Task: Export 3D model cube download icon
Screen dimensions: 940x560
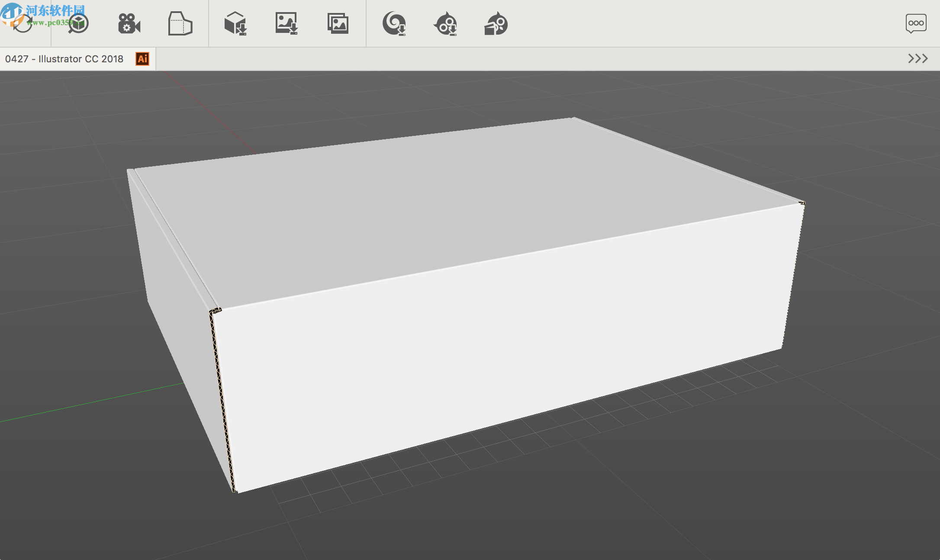Action: pyautogui.click(x=235, y=23)
